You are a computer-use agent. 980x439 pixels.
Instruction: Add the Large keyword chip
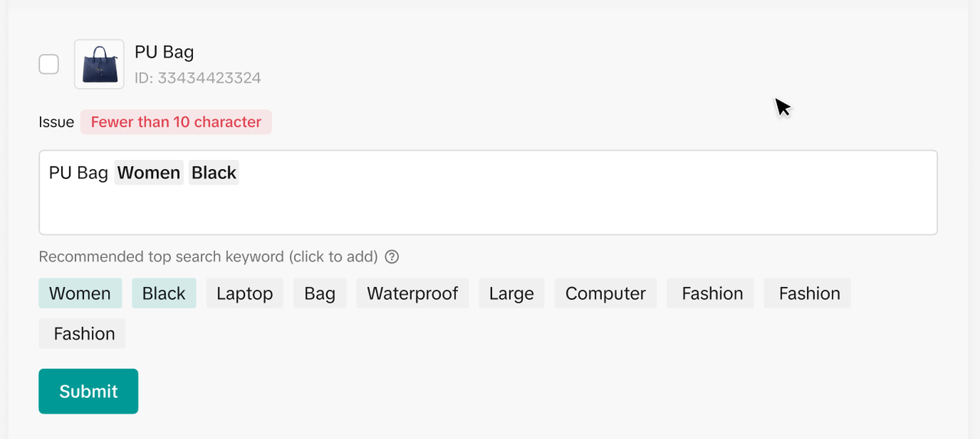pyautogui.click(x=511, y=294)
